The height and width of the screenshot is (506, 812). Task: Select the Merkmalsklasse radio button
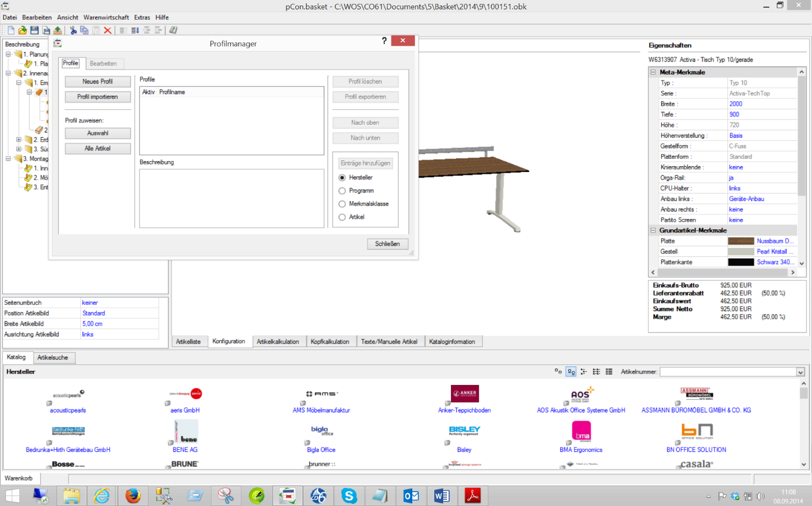point(343,204)
